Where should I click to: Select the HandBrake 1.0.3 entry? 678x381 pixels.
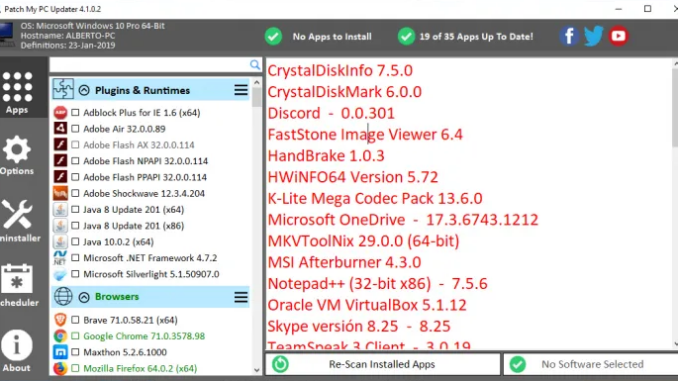pyautogui.click(x=326, y=156)
